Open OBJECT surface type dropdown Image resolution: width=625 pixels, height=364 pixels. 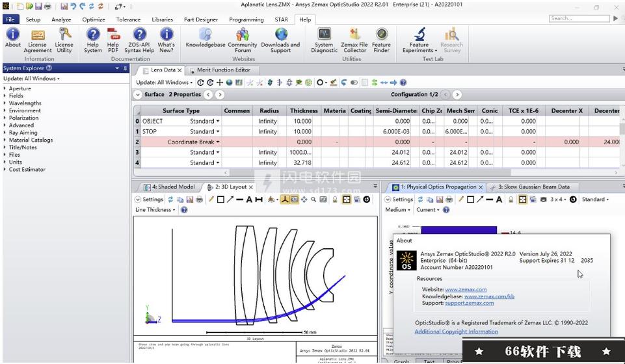tap(218, 121)
